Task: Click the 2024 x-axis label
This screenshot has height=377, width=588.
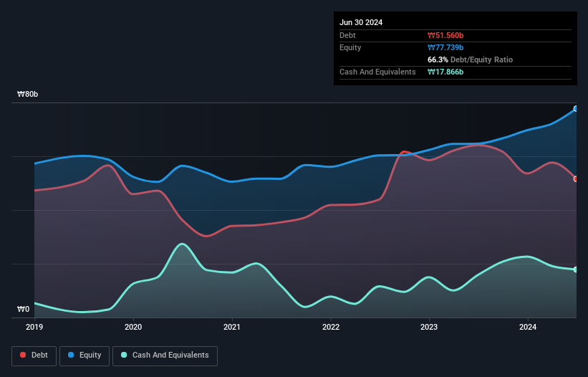Action: [x=528, y=327]
